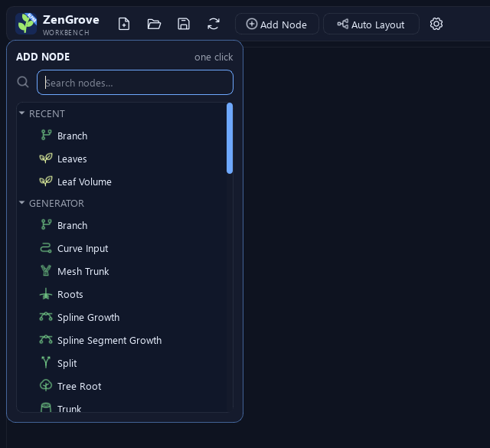This screenshot has width=490, height=448.
Task: Click the Spline Segment Growth icon
Action: [46, 339]
